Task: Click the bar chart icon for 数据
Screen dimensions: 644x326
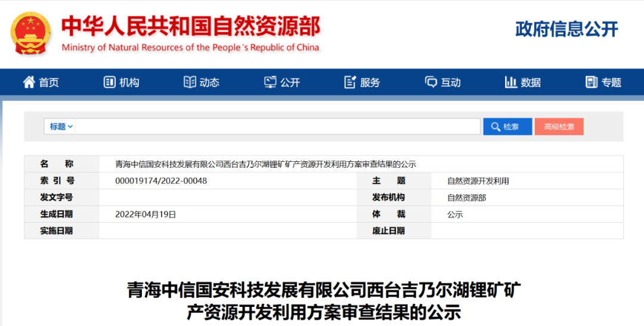Action: 510,82
